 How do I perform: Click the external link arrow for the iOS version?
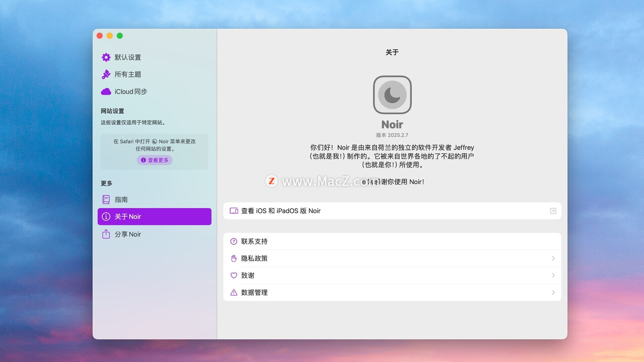click(x=553, y=211)
